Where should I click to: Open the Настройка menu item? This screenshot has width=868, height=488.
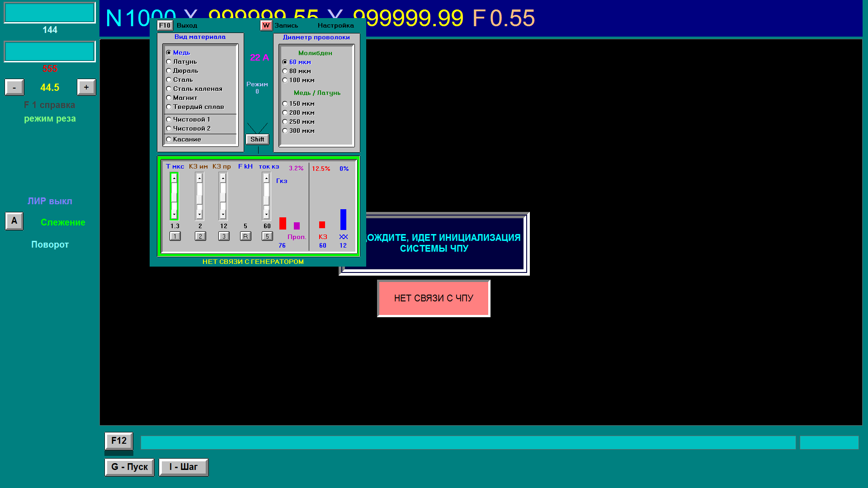(x=335, y=26)
